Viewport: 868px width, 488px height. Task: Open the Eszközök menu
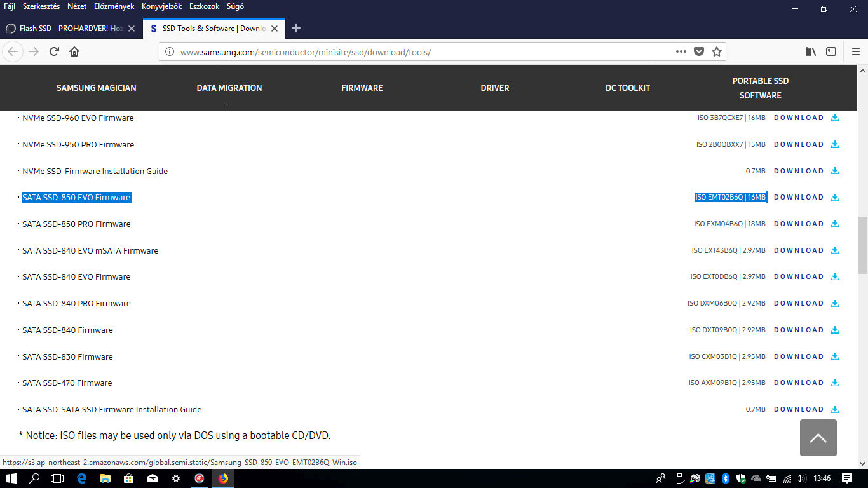[205, 6]
